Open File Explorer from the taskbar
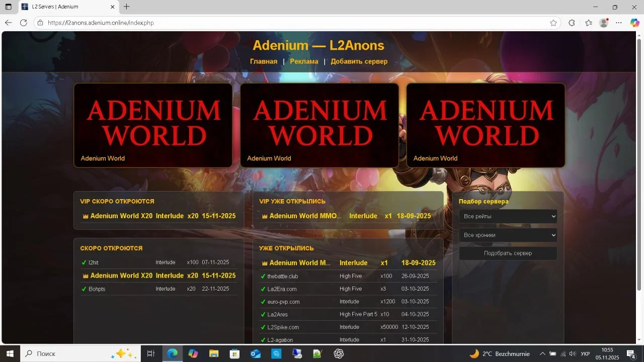The width and height of the screenshot is (644, 362). click(214, 353)
